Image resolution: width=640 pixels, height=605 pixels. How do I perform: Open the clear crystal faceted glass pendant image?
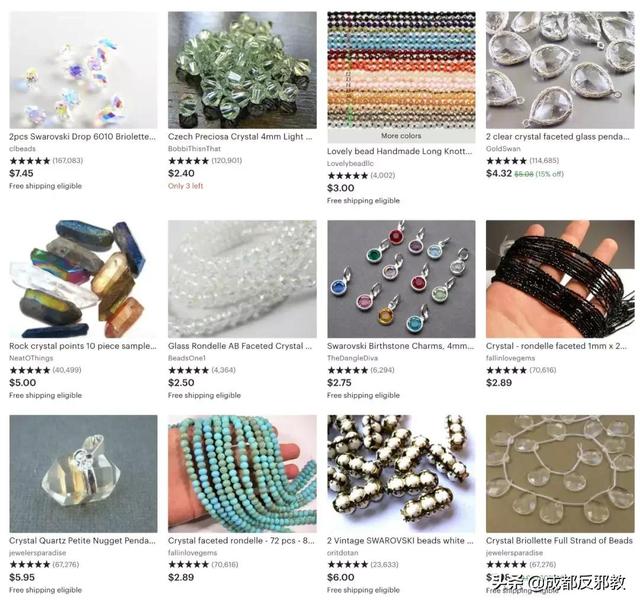point(560,70)
